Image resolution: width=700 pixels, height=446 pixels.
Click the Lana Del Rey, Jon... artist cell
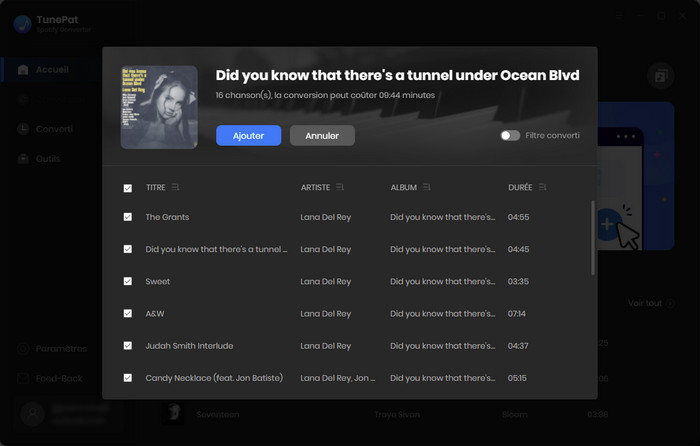pyautogui.click(x=338, y=378)
